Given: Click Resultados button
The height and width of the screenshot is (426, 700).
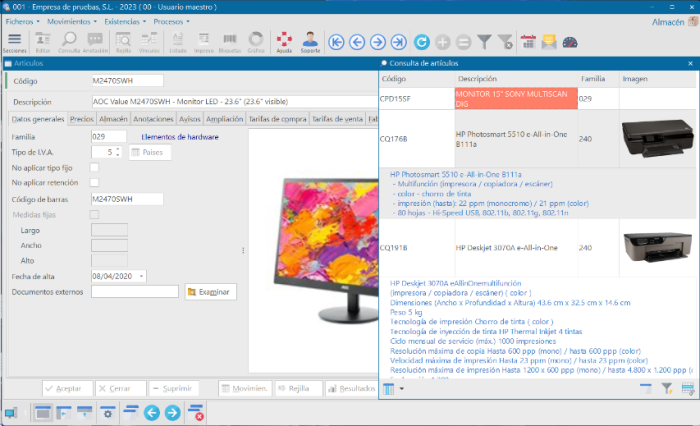Looking at the screenshot, I should 352,388.
